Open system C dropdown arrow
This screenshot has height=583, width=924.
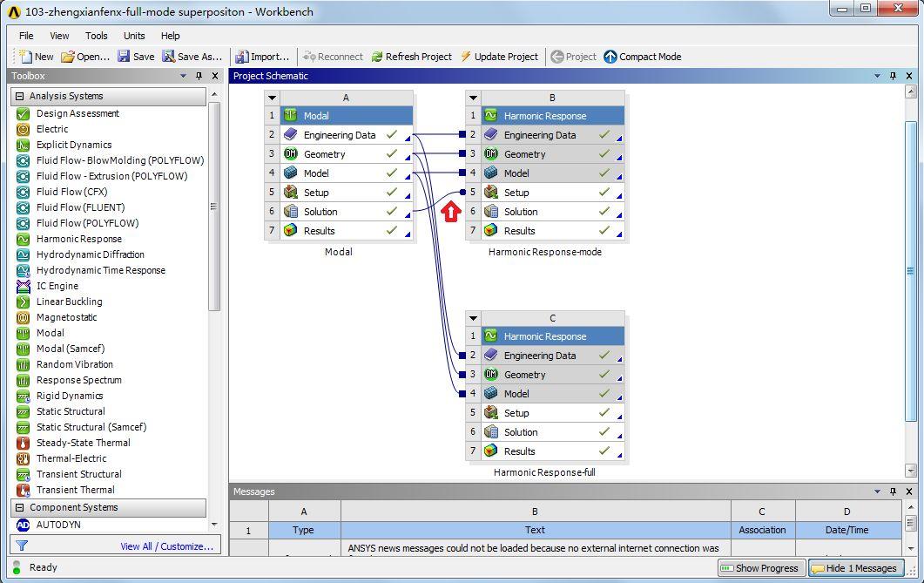[473, 318]
